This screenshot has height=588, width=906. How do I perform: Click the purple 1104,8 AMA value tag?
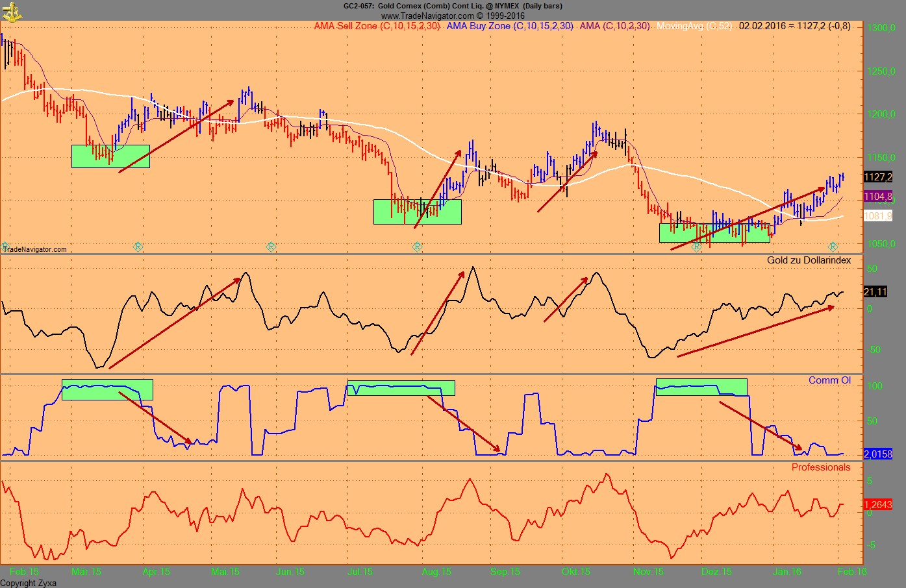point(877,196)
